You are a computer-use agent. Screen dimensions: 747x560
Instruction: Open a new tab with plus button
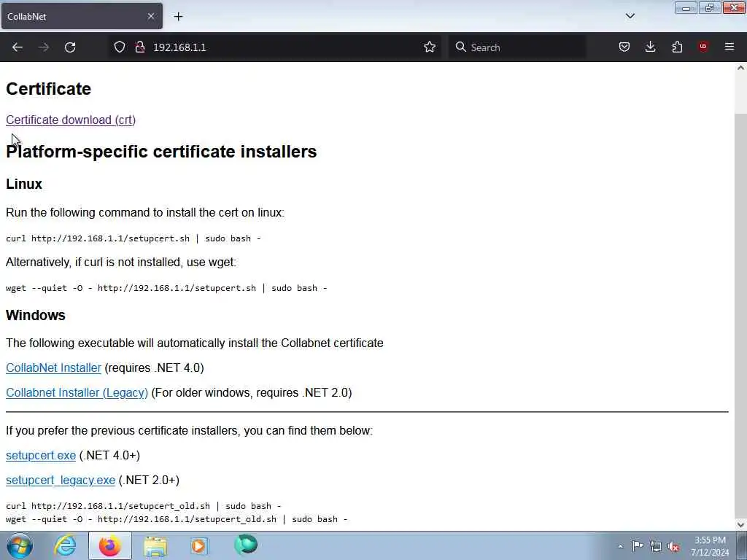coord(178,17)
